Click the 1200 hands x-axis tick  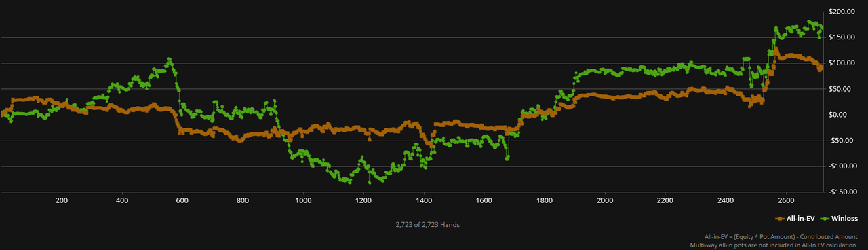[x=363, y=201]
